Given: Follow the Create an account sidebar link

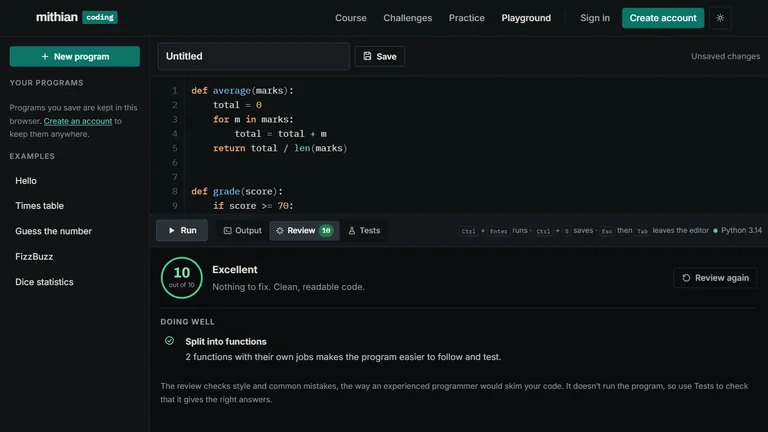Looking at the screenshot, I should click(x=78, y=121).
